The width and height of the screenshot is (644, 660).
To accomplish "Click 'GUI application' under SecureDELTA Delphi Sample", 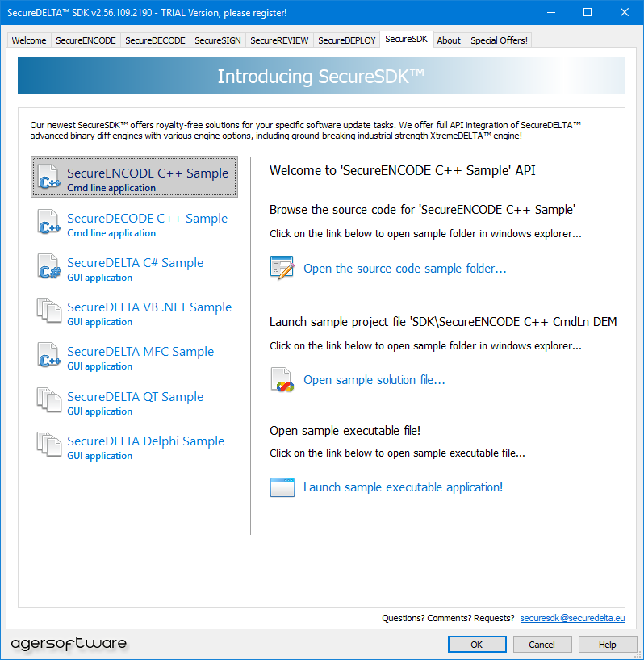I will click(x=100, y=456).
